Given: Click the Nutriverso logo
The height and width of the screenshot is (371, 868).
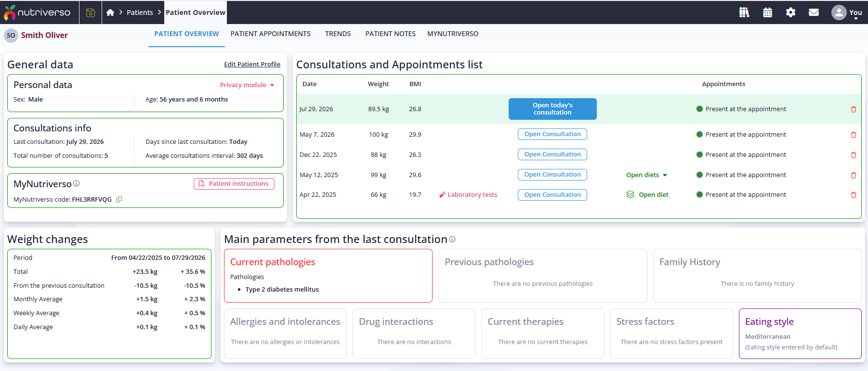Looking at the screenshot, I should pyautogui.click(x=37, y=13).
